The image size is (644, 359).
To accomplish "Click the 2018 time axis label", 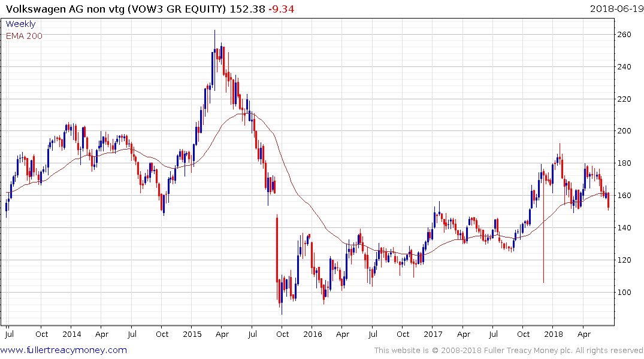I will point(553,334).
